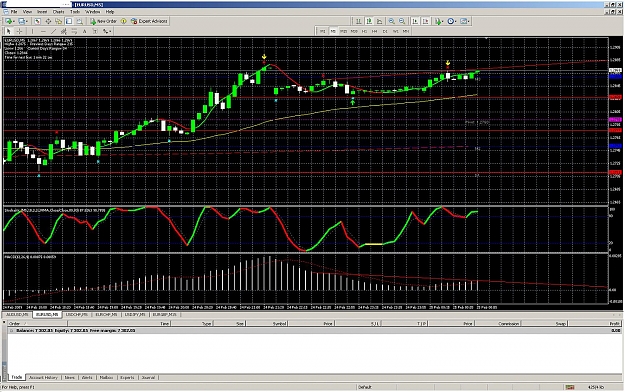Select the trendline drawing tool
The height and width of the screenshot is (392, 625).
(x=53, y=31)
